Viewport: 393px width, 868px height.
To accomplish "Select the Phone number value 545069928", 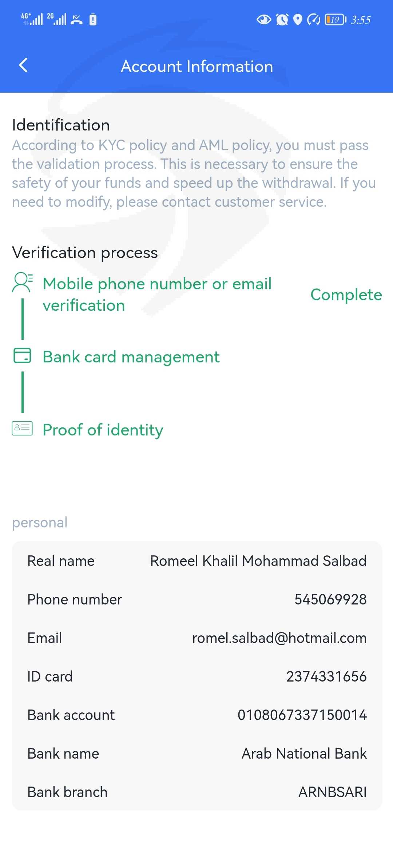I will [330, 599].
